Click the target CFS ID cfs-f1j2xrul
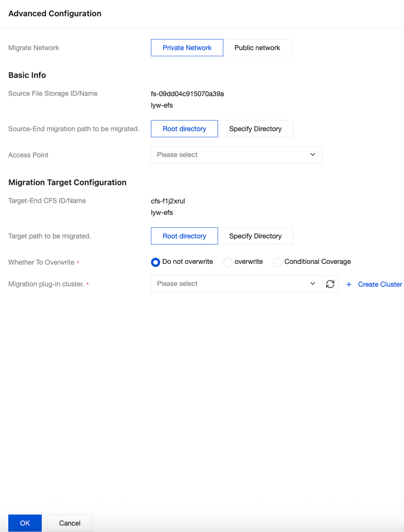 tap(168, 201)
